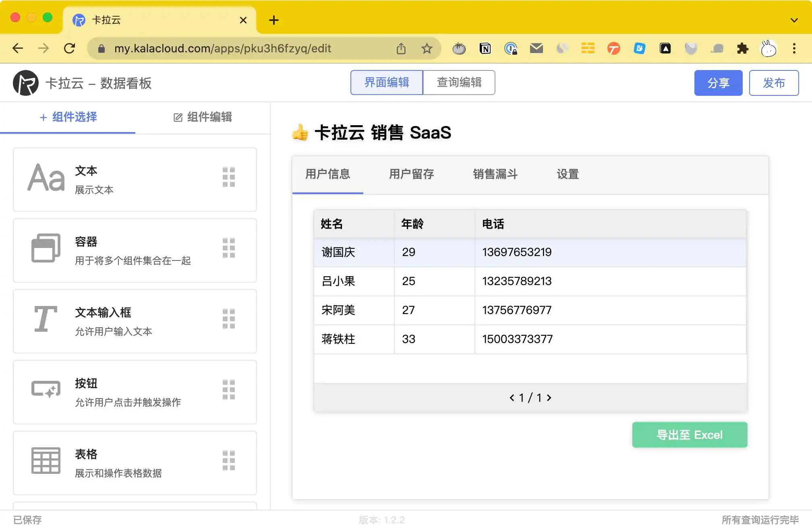Click the bookmark star in address bar
The width and height of the screenshot is (812, 529).
[427, 49]
